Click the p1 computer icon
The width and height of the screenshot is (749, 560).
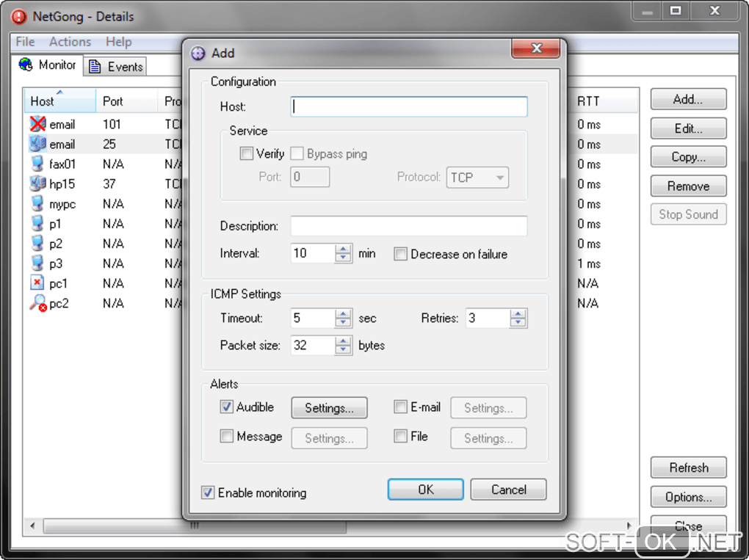point(37,223)
